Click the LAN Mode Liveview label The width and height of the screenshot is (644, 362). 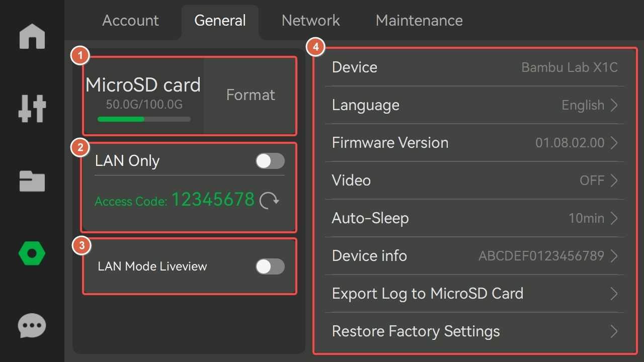[x=152, y=266]
